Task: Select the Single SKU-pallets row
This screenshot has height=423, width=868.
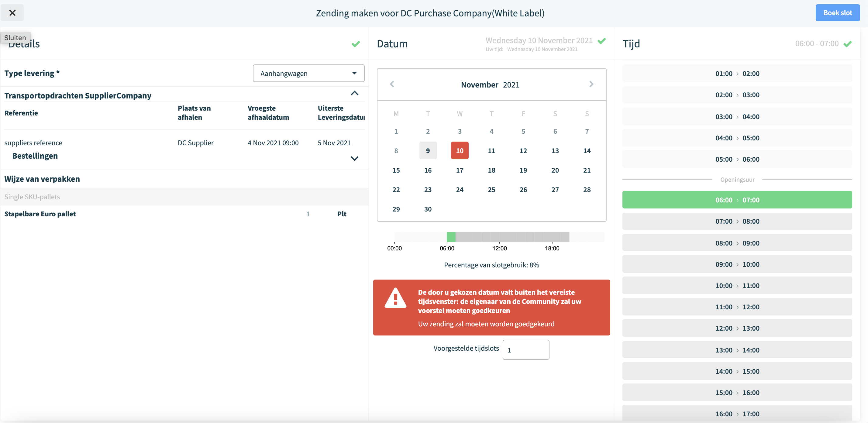Action: pos(184,197)
